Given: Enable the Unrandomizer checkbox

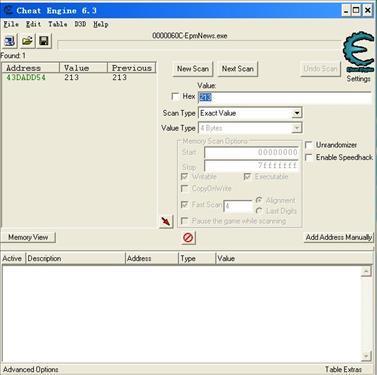Looking at the screenshot, I should tap(309, 145).
